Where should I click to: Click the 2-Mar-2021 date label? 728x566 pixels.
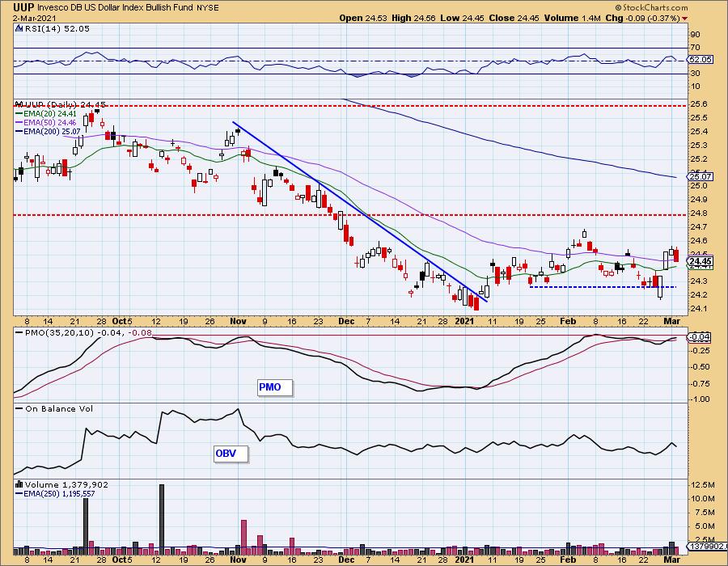coord(35,18)
